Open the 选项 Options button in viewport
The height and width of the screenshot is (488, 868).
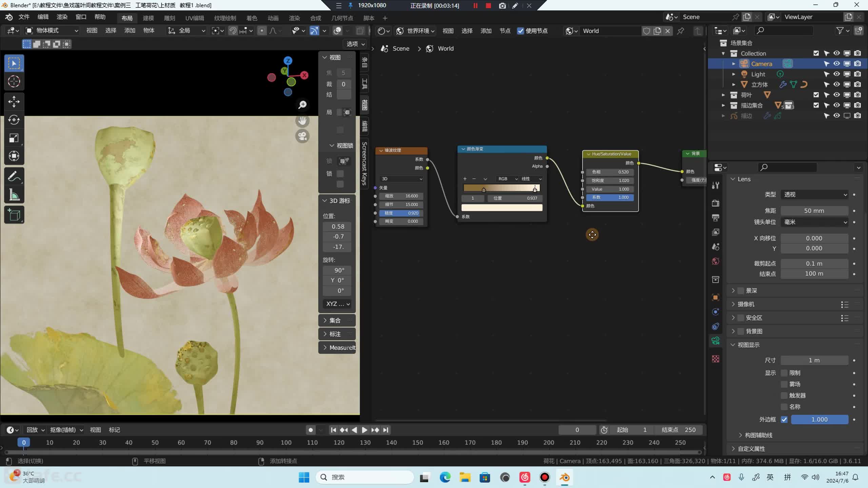coord(355,44)
